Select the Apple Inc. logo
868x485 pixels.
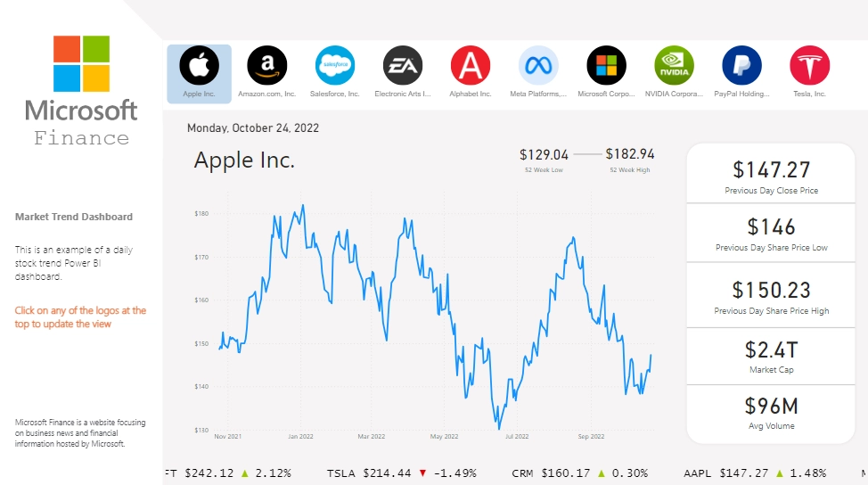pyautogui.click(x=199, y=65)
